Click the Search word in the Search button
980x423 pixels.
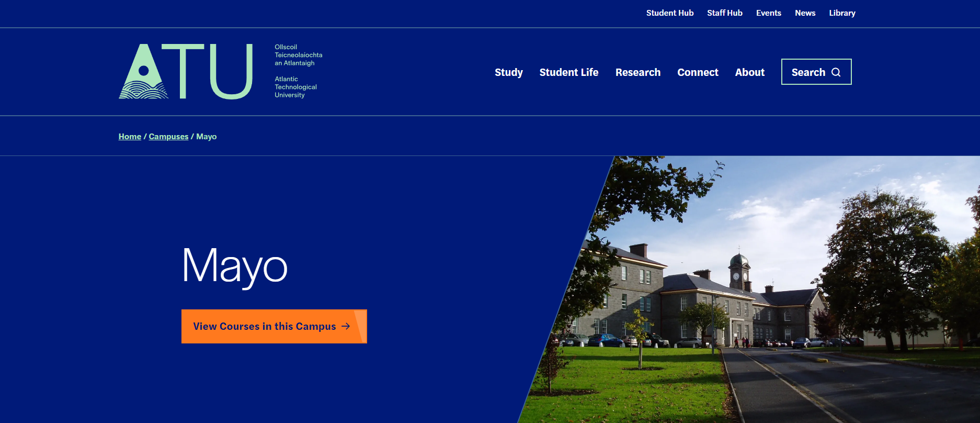808,72
